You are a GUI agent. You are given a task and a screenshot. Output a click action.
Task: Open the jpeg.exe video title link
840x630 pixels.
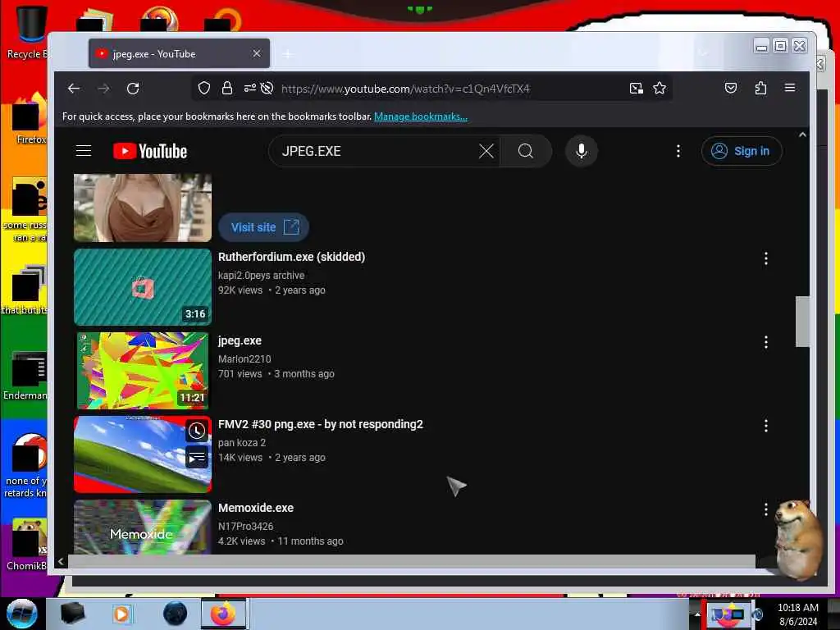click(240, 340)
